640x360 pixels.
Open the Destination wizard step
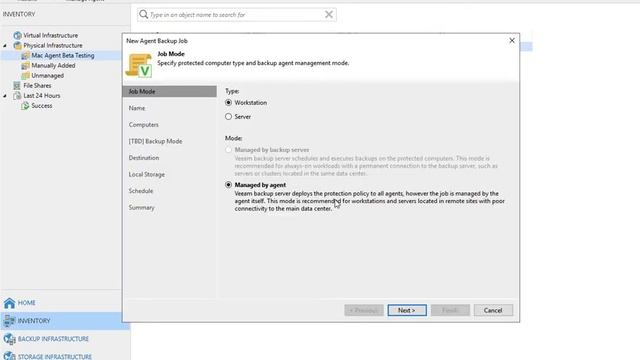144,158
